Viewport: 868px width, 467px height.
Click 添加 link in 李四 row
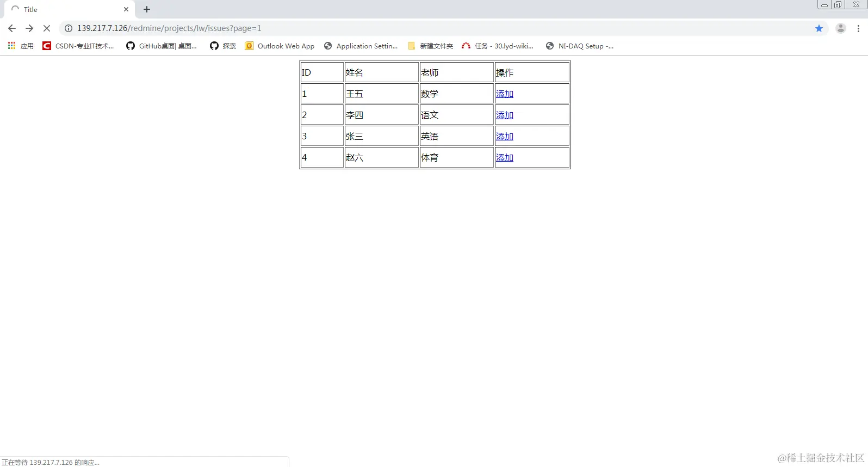[505, 115]
